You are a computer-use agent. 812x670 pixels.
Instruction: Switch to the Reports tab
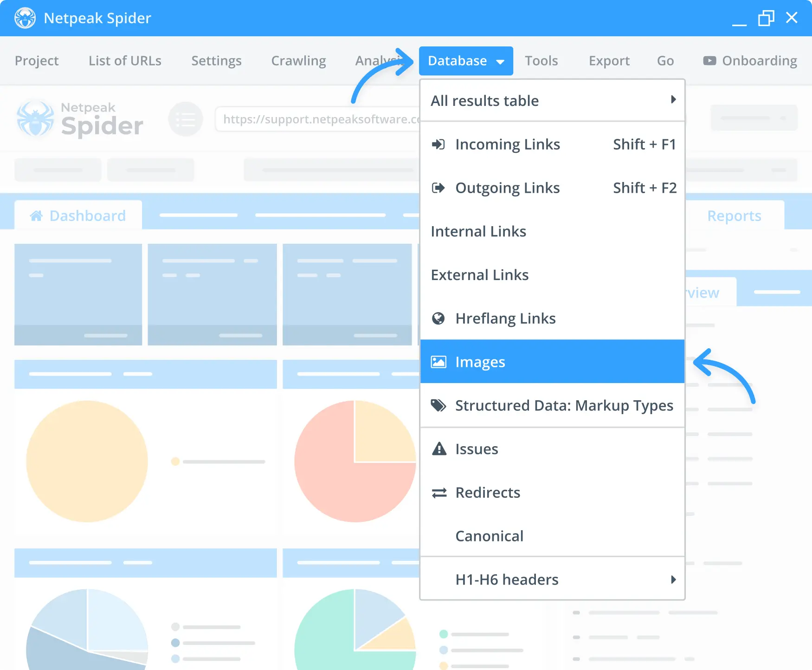(734, 215)
